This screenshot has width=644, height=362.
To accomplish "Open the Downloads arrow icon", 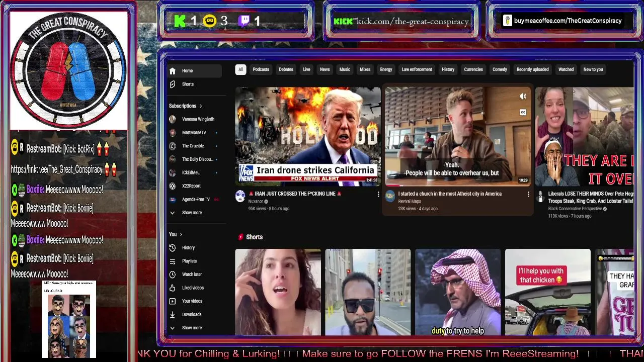I will tap(173, 314).
